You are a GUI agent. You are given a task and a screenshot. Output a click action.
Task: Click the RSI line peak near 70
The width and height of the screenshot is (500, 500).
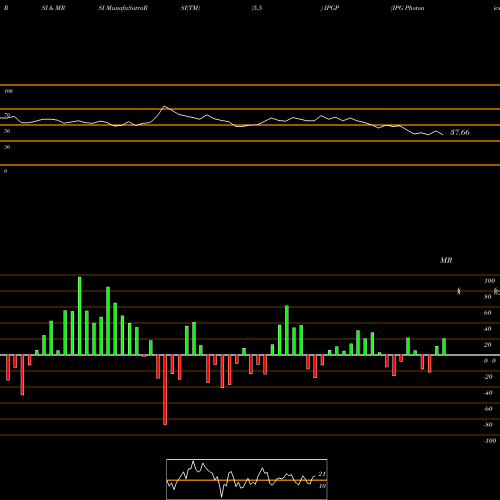point(164,107)
